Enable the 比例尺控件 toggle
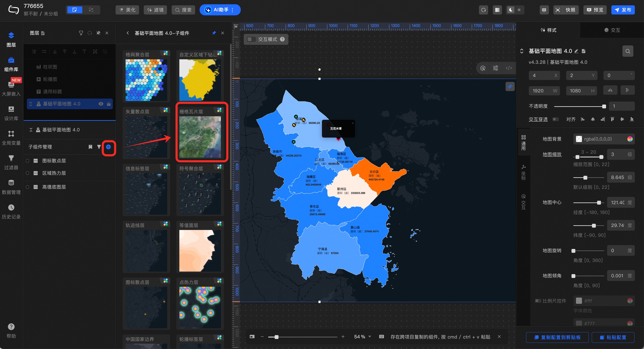The width and height of the screenshot is (644, 349). (538, 301)
